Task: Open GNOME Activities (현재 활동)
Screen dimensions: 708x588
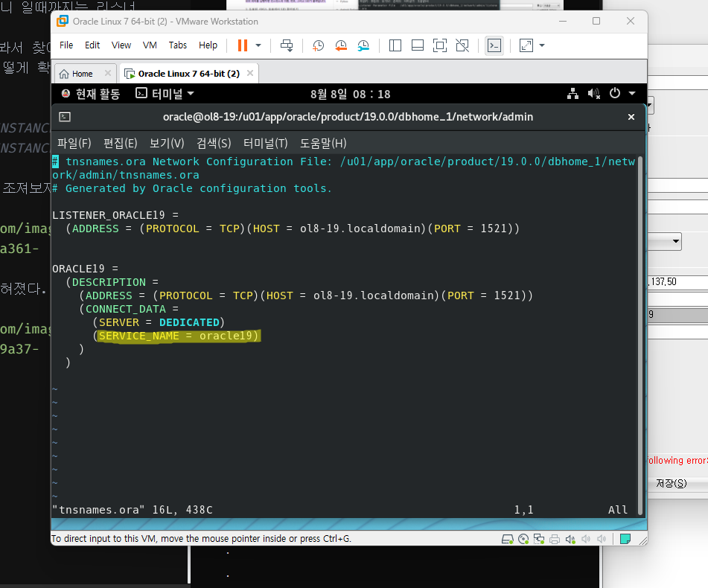Action: point(91,94)
